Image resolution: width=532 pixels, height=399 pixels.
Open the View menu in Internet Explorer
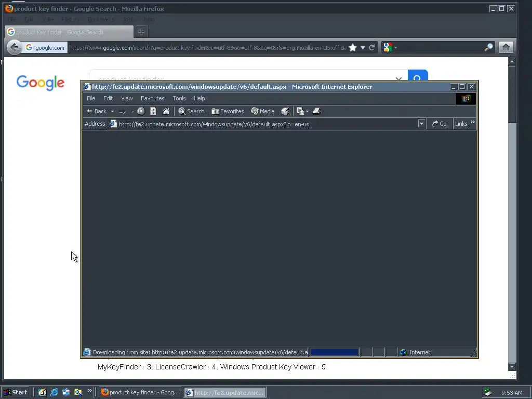[x=127, y=98]
